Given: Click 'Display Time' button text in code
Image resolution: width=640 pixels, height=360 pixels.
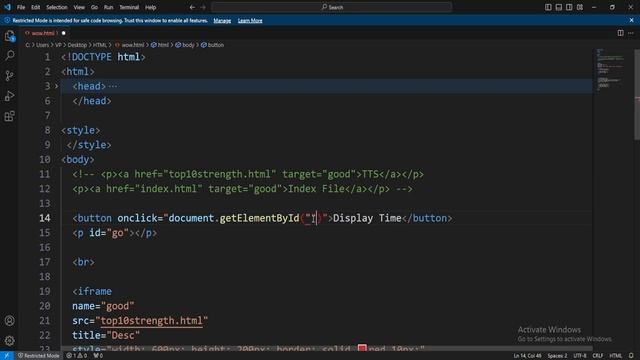Looking at the screenshot, I should click(367, 218).
